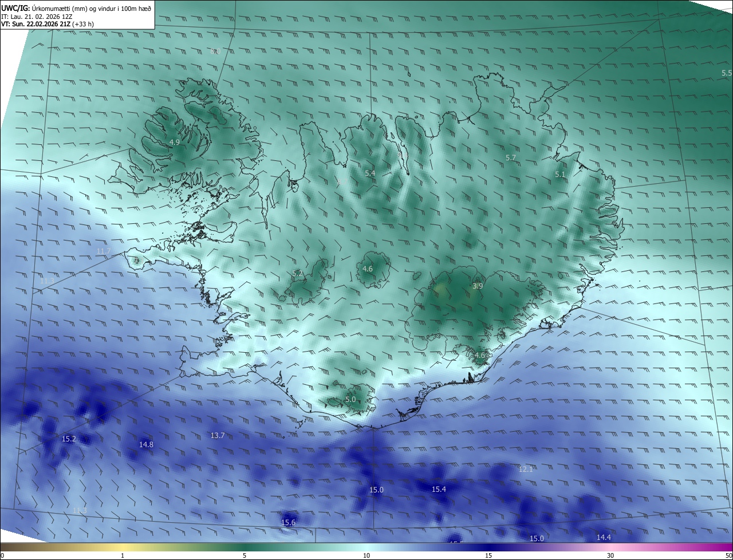Screen dimensions: 733x560
Task: Click the 12.1 value in the southeast ocean
Action: coord(526,469)
